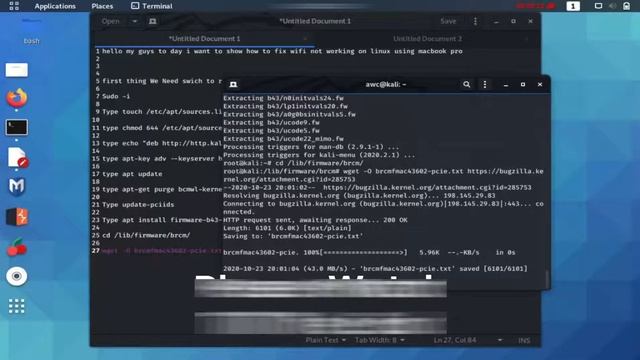The width and height of the screenshot is (640, 360).
Task: Open Ln 27, Col 84 position dropdown
Action: coord(468,340)
